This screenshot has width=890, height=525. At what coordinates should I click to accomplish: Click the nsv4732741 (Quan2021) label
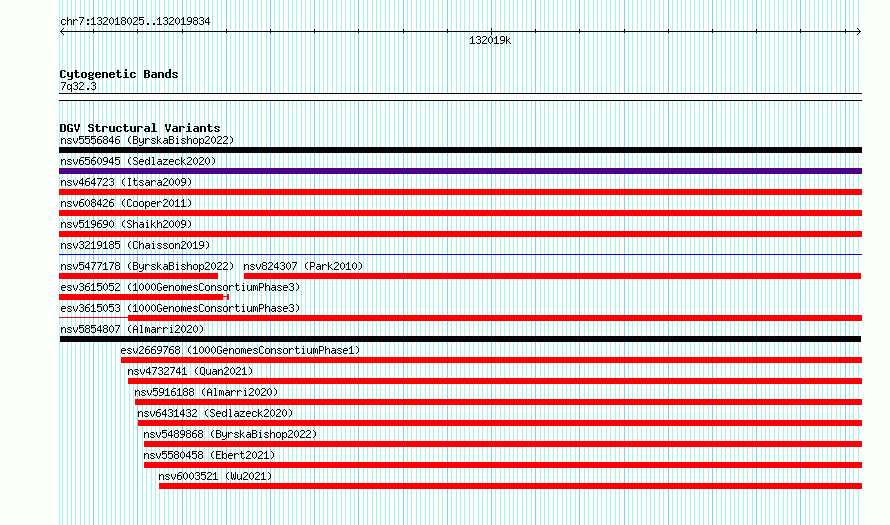(190, 371)
